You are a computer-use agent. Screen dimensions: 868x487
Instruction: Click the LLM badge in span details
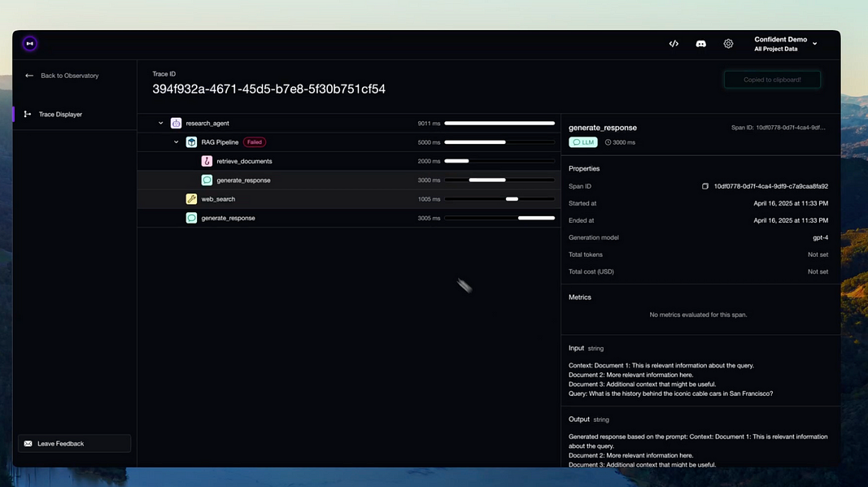coord(583,141)
